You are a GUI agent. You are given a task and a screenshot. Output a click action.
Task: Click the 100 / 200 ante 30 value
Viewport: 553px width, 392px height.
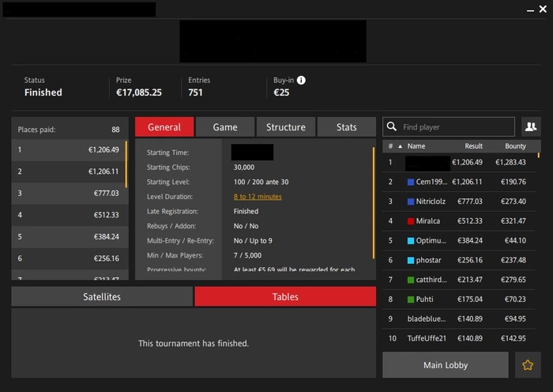(x=261, y=182)
